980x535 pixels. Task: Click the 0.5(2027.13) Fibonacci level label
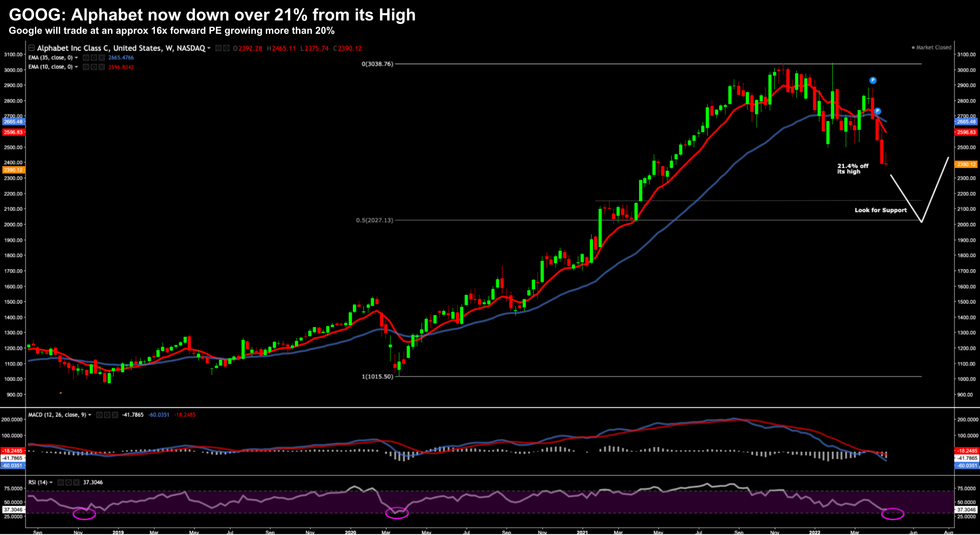point(374,220)
